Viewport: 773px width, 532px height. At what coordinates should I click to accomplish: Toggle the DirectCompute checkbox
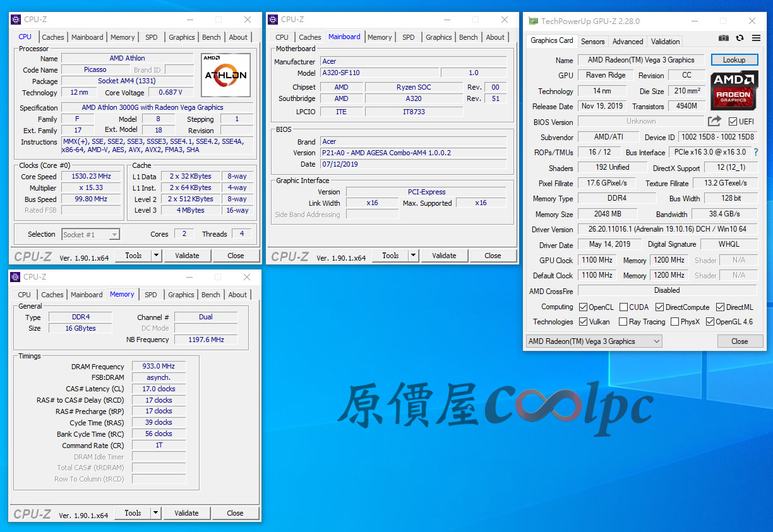660,307
